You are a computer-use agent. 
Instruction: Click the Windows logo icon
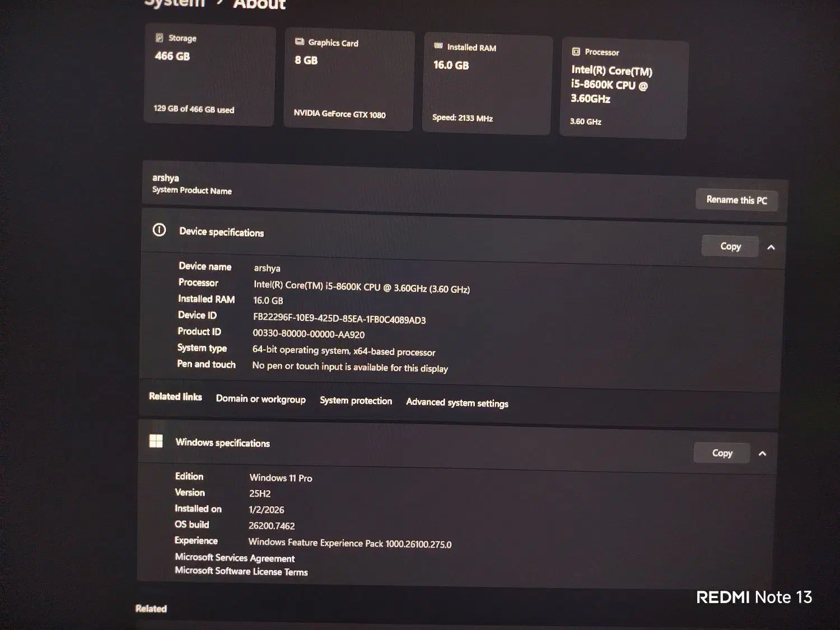(x=156, y=441)
